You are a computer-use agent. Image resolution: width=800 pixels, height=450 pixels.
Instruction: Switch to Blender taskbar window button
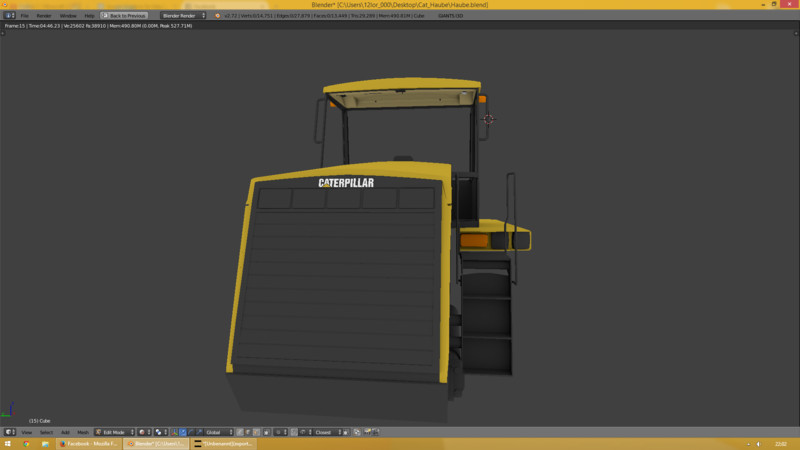point(156,444)
